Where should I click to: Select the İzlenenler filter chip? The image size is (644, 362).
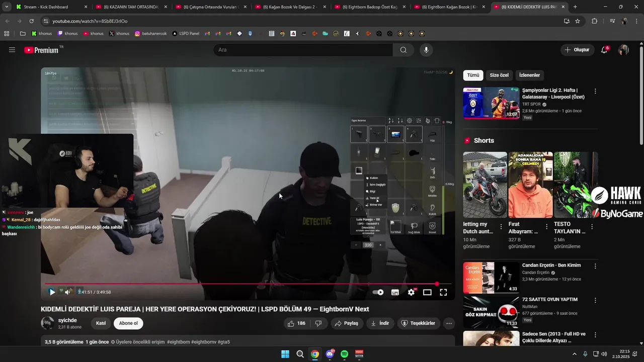(x=529, y=75)
